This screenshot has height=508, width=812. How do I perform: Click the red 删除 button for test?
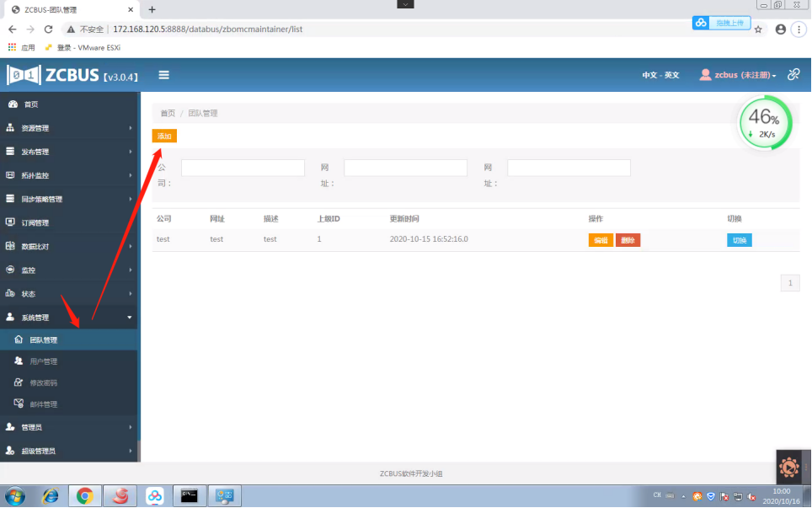(x=628, y=240)
